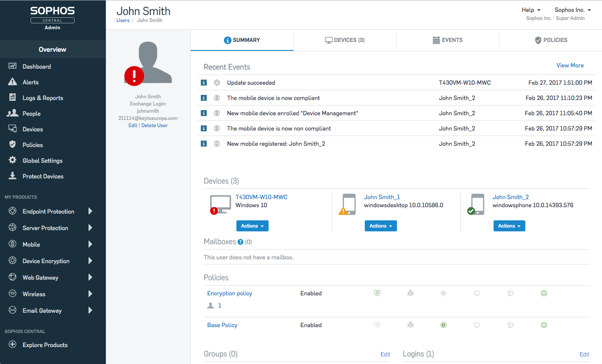Switch to the Policies tab
This screenshot has width=602, height=364.
click(551, 40)
